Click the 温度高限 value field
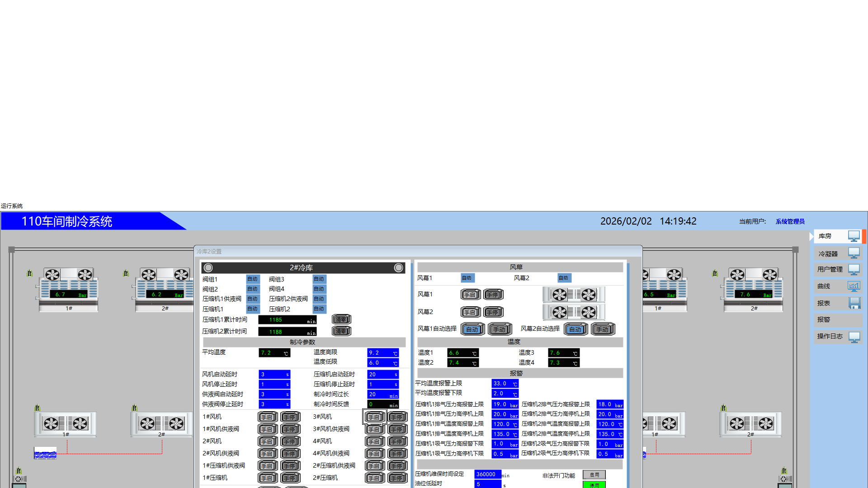The width and height of the screenshot is (868, 488). tap(382, 353)
